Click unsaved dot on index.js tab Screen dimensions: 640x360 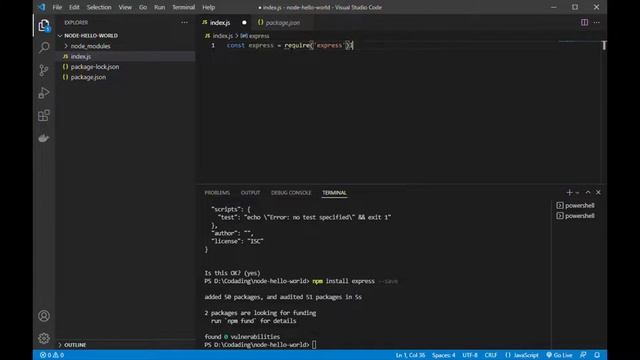tap(244, 22)
